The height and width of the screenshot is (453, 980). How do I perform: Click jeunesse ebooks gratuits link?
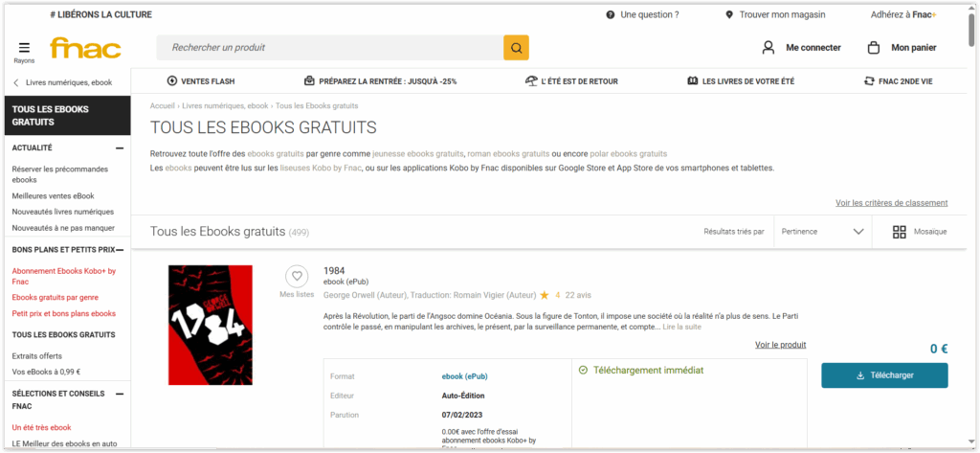tap(418, 153)
